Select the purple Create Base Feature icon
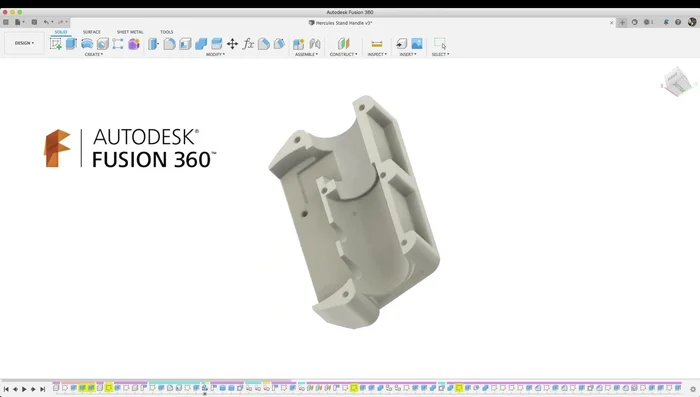 [x=134, y=44]
